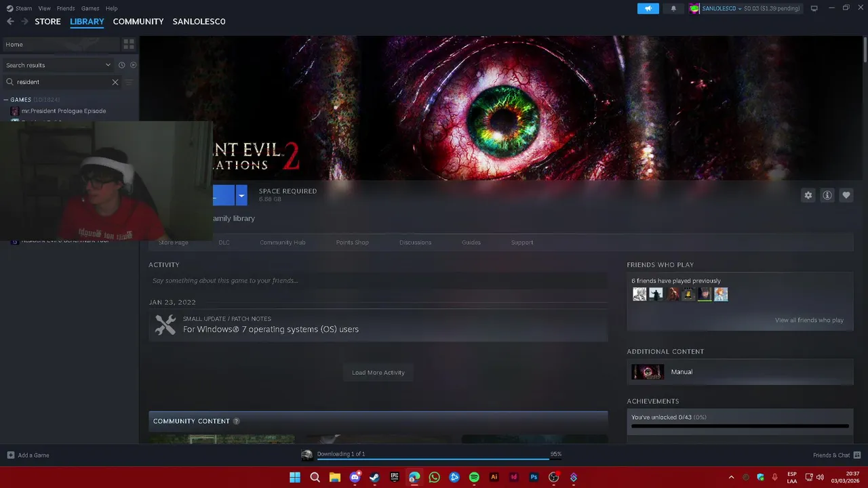Open 'For Windows 7 operating systems' patch note
Viewport: 868px width, 488px height.
(x=271, y=329)
